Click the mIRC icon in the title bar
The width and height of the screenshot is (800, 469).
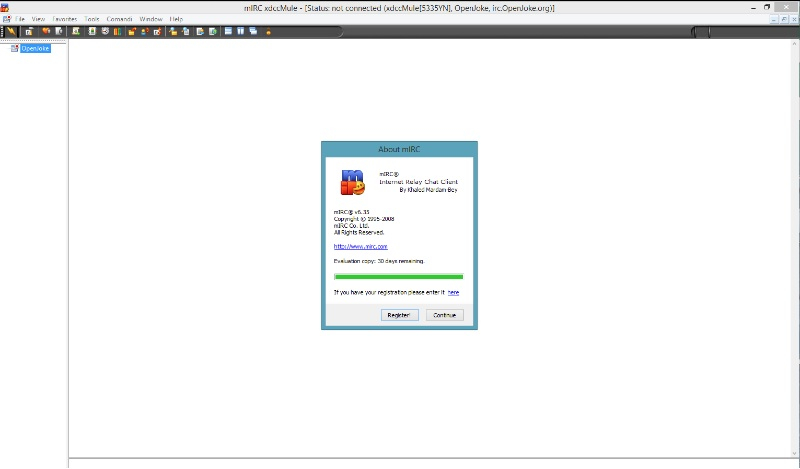[x=5, y=6]
